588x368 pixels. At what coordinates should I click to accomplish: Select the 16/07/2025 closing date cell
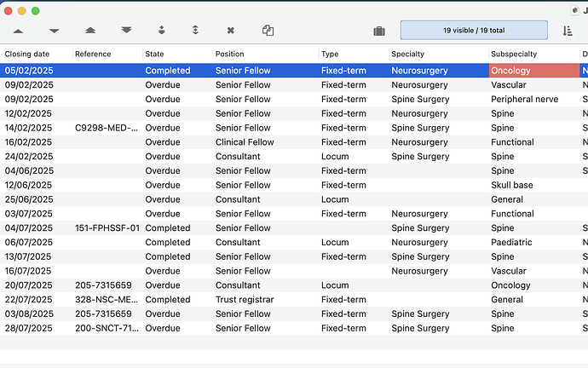[x=28, y=271]
